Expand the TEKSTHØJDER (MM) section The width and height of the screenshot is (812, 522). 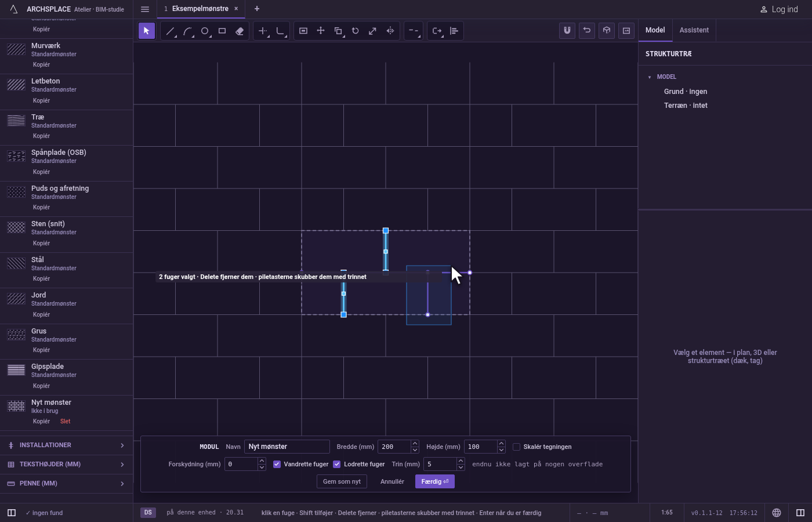[x=66, y=465]
